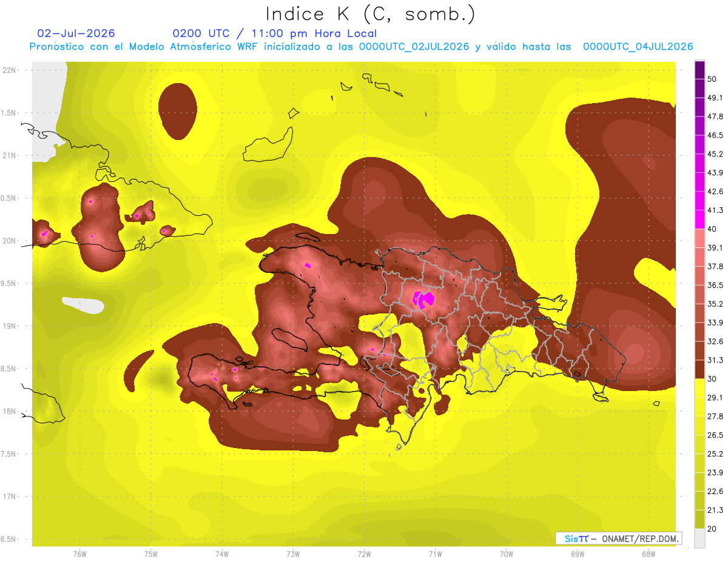Select the legend value "21.3"
This screenshot has height=562, width=728.
pos(715,510)
